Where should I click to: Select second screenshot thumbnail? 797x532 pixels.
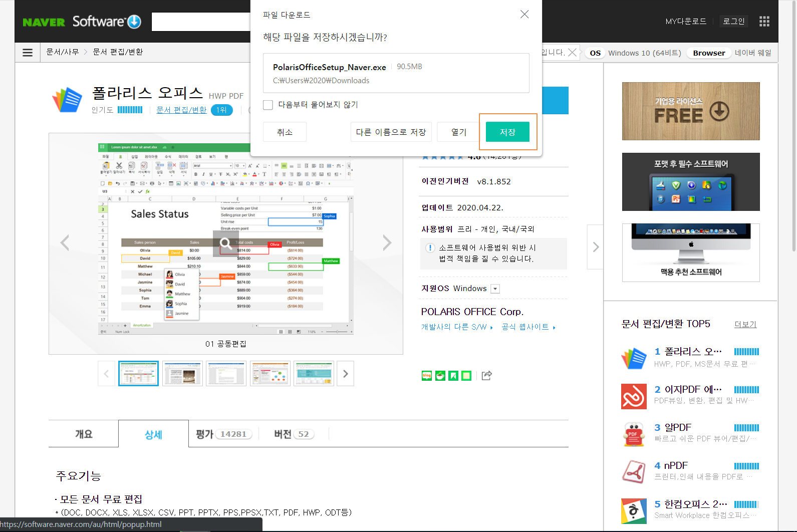pos(182,374)
